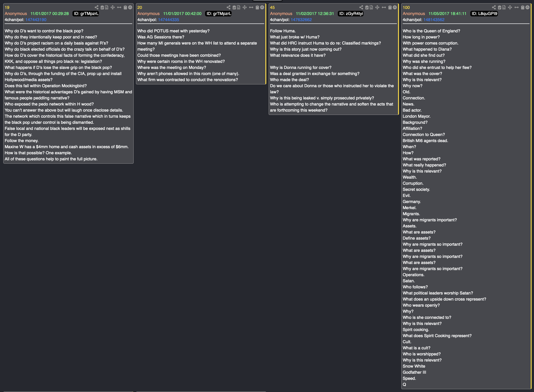Click 'Where was the meeting on Monday?'
This screenshot has width=534, height=392.
(x=172, y=67)
